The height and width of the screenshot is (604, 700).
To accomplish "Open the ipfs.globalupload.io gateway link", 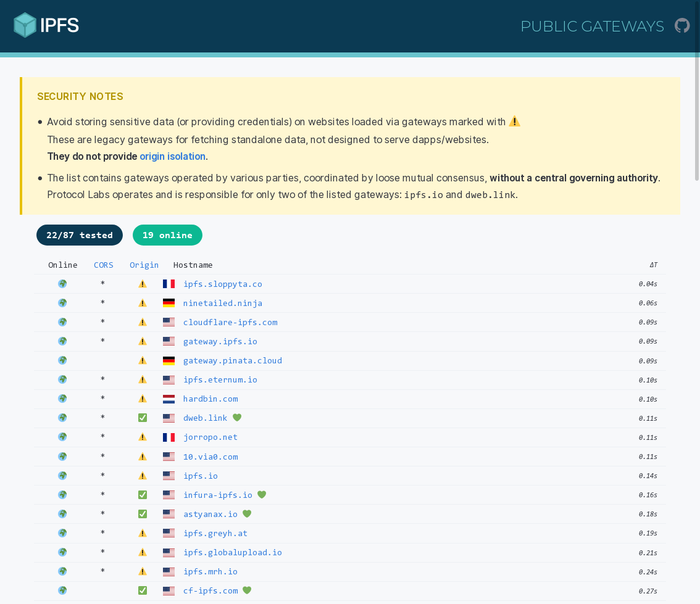I will pos(233,553).
